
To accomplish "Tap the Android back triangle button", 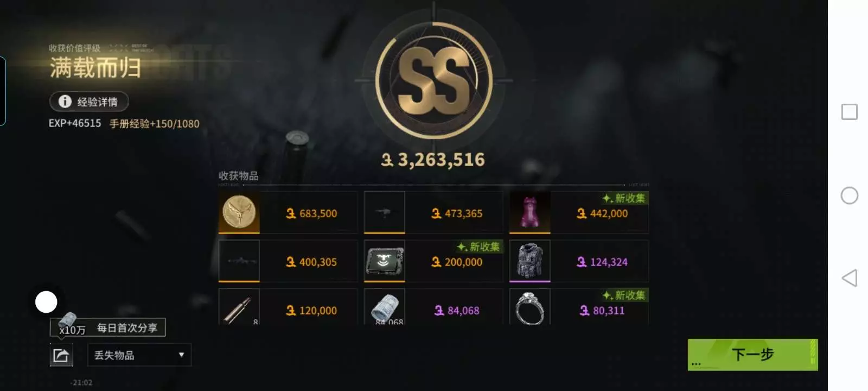I will point(850,278).
